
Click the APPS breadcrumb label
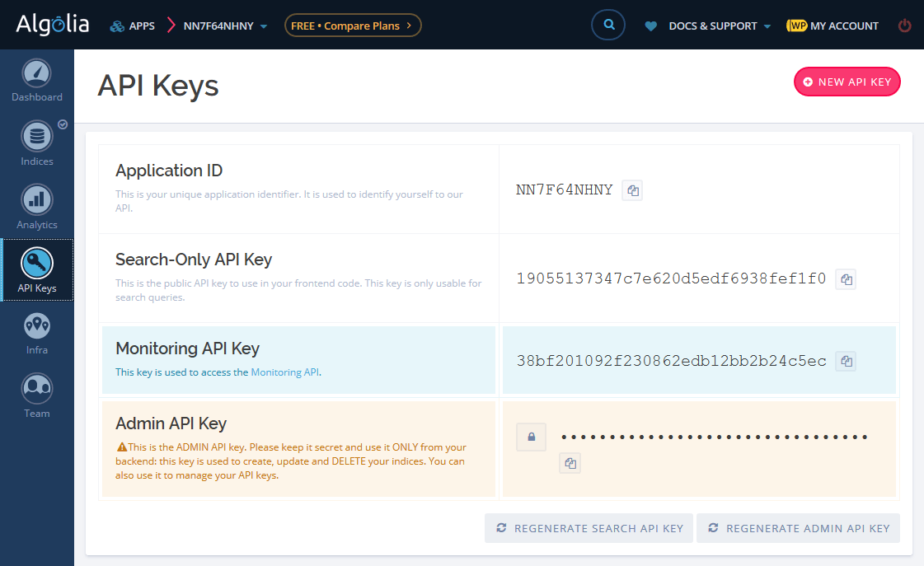142,26
